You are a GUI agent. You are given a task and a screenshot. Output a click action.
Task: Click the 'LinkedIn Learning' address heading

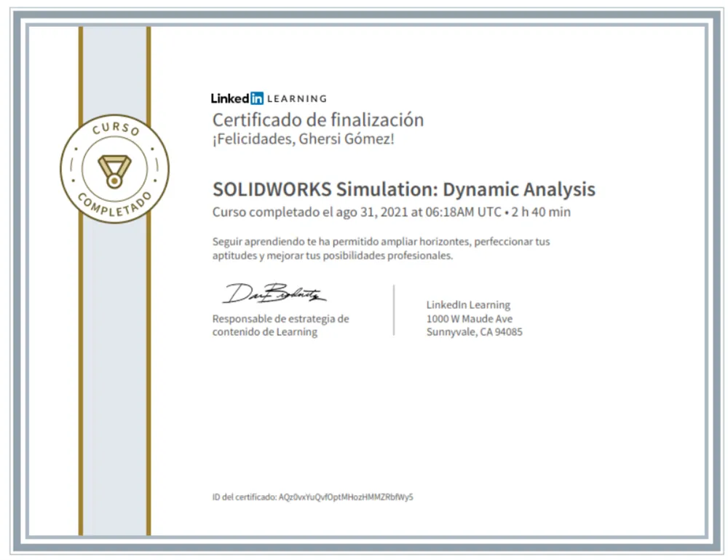point(468,305)
